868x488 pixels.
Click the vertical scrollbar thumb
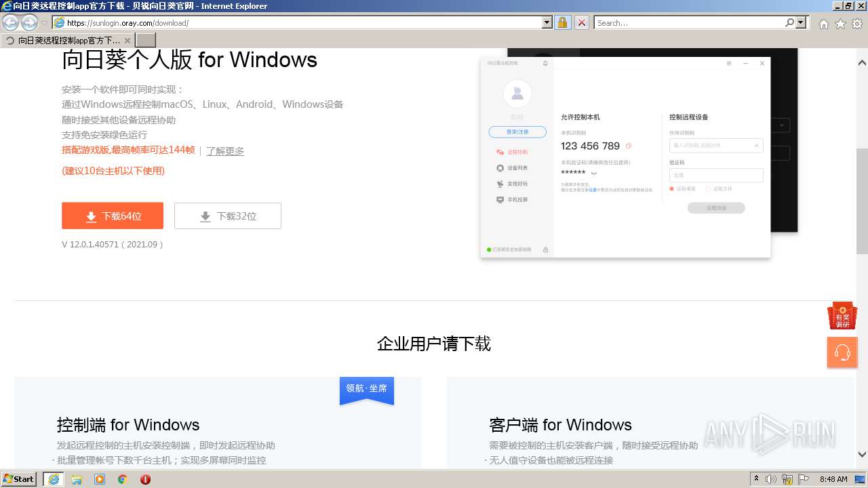[862, 201]
